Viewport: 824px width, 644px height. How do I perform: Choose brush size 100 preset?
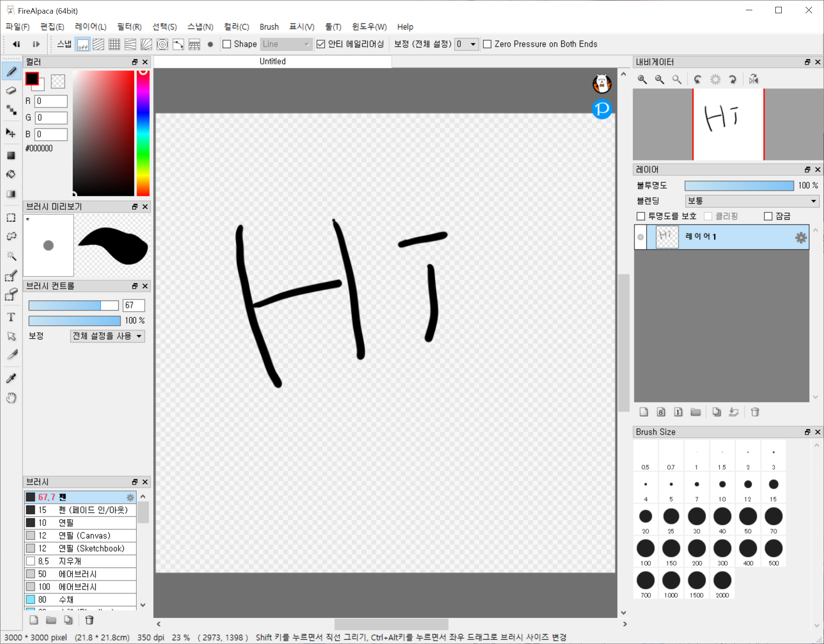tap(646, 549)
